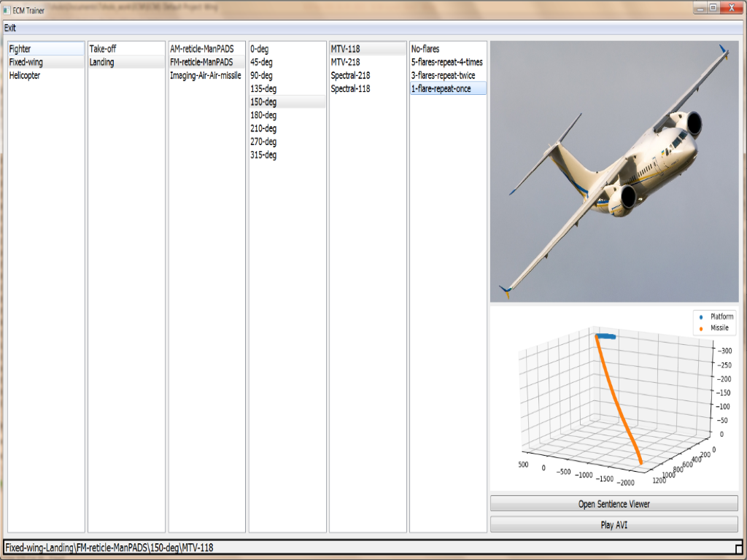Select Helicopter in platform list
Image resolution: width=747 pixels, height=560 pixels.
[25, 76]
